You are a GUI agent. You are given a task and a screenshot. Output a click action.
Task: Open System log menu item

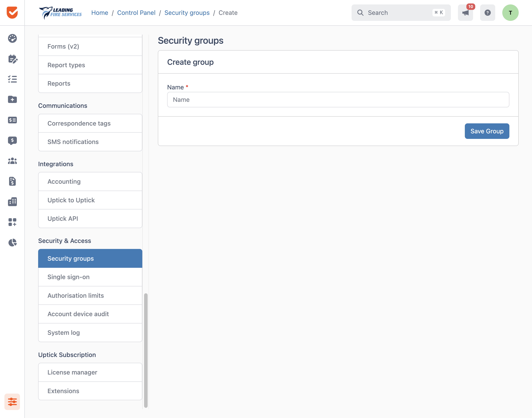(90, 333)
